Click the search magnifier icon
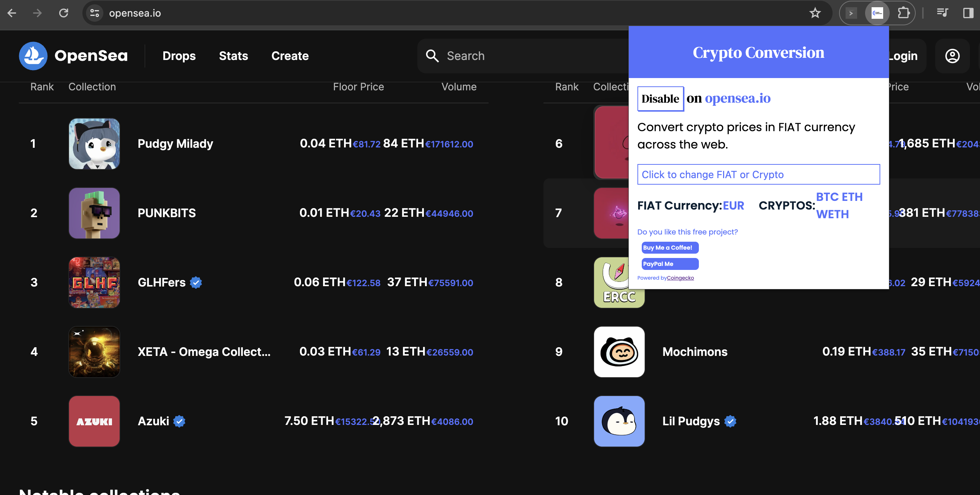 click(432, 56)
